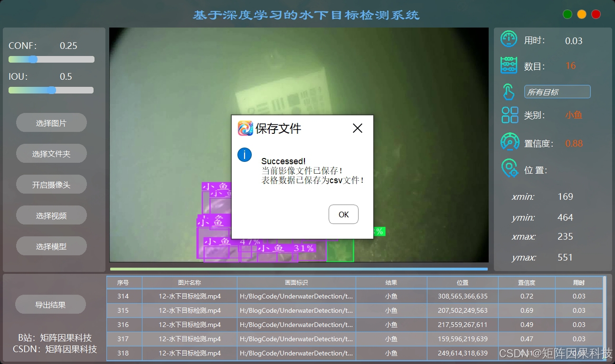Click position cell 249,614,318,639

[x=463, y=353]
